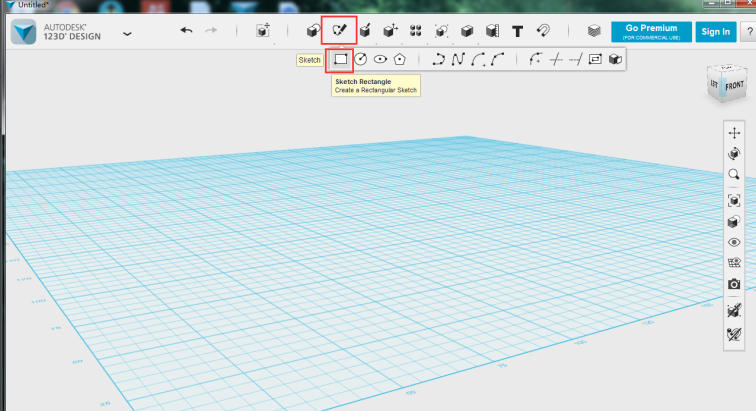This screenshot has width=756, height=411.
Task: Select the Sketch Fillet tool
Action: click(535, 59)
